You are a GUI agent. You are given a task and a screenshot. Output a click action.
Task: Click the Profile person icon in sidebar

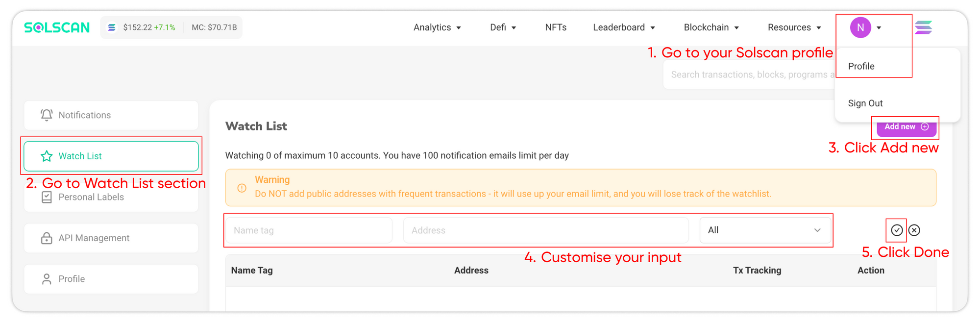click(47, 279)
